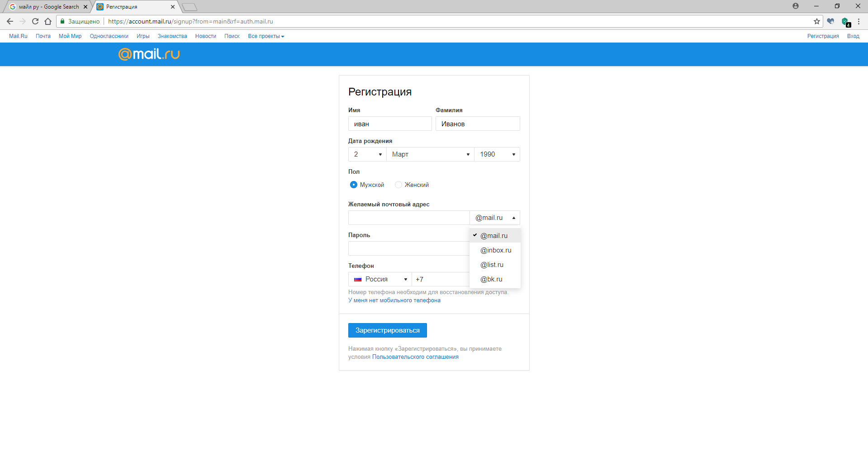Open the Почта link in top navigation
The image size is (868, 457).
click(43, 36)
